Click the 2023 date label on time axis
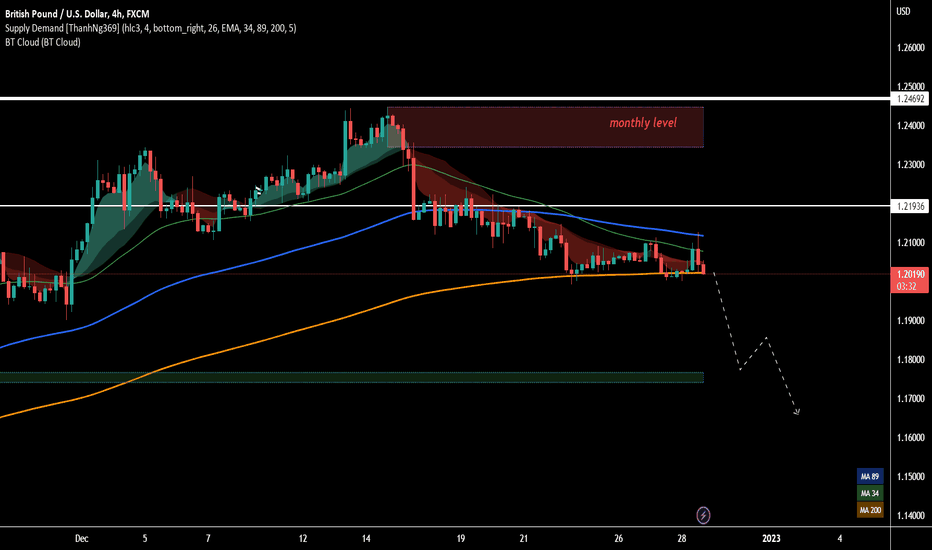 (x=771, y=538)
